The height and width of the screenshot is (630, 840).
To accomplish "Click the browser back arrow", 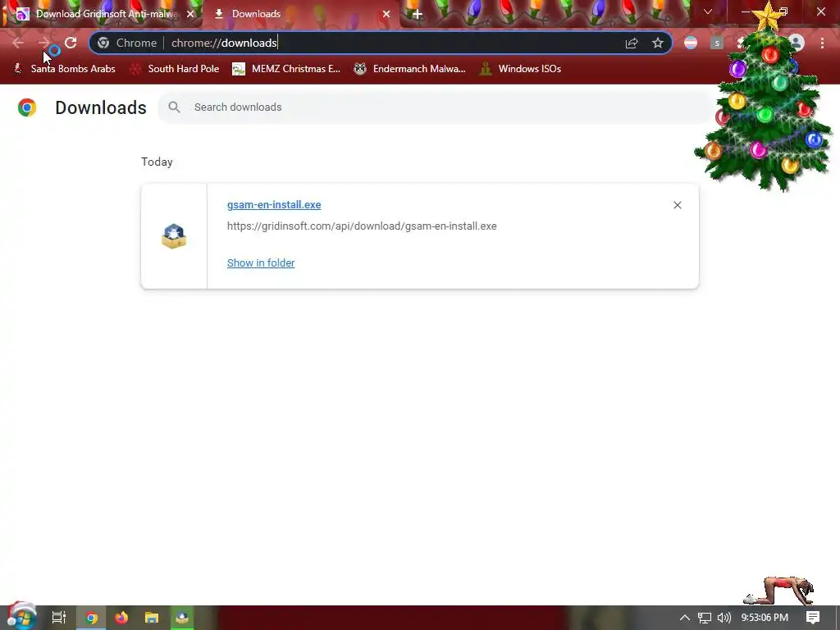I will click(x=18, y=43).
